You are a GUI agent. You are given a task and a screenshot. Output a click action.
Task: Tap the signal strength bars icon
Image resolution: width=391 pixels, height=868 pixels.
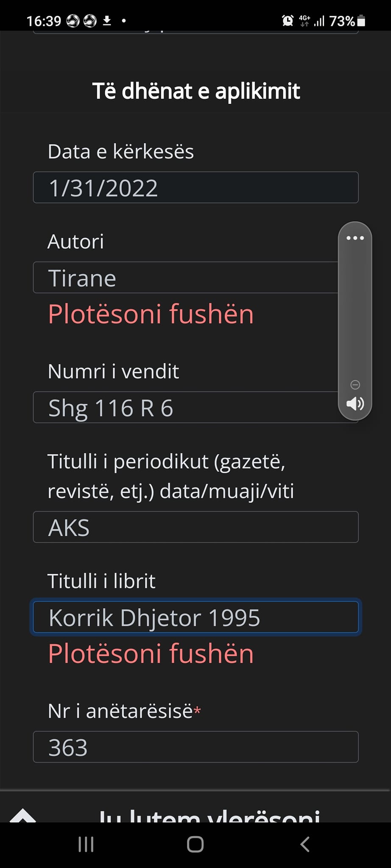tap(319, 20)
